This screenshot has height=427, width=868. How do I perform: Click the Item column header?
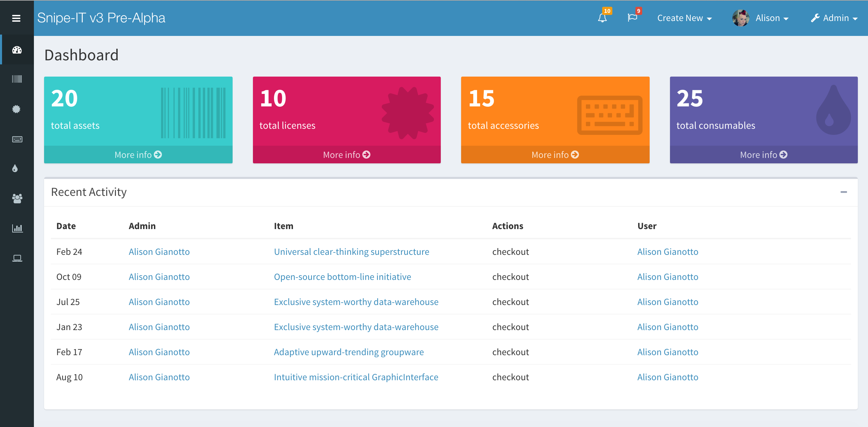[x=283, y=226]
